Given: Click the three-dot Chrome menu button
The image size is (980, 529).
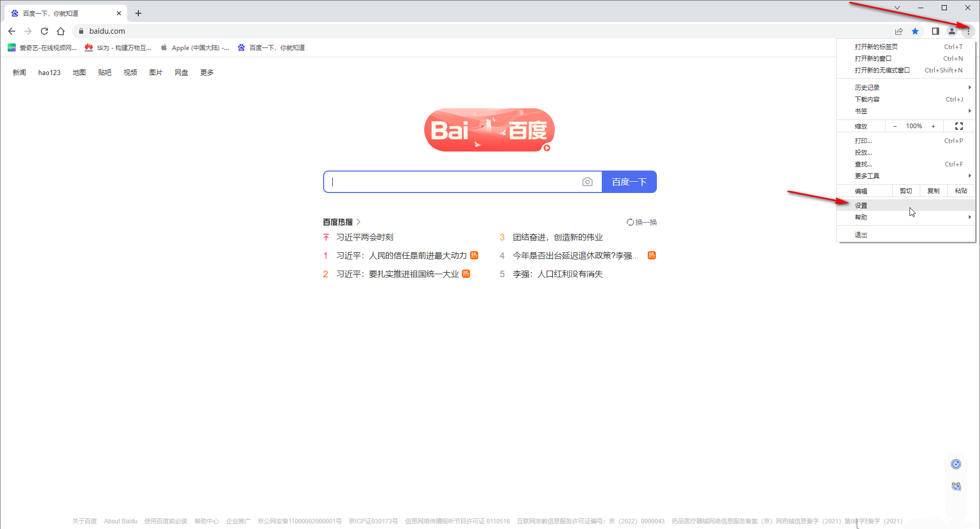Looking at the screenshot, I should click(x=968, y=31).
